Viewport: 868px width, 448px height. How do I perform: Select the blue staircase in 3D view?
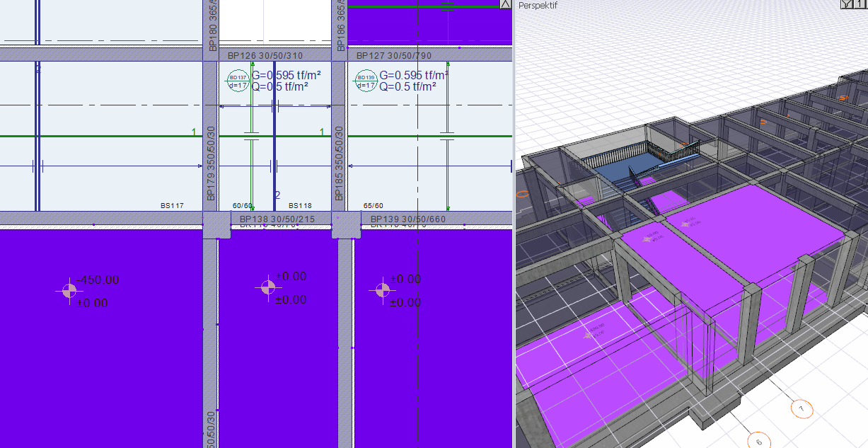click(623, 173)
